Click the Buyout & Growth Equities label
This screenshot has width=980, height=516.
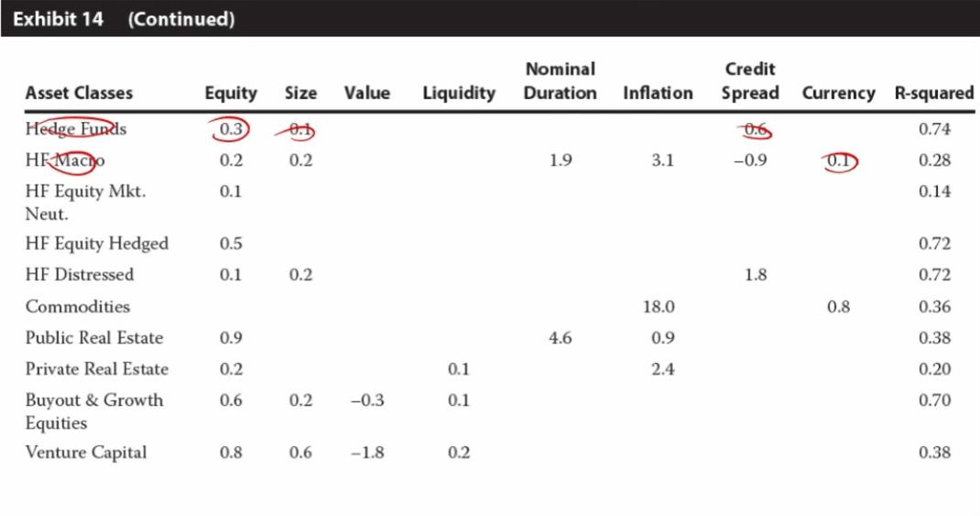[94, 411]
